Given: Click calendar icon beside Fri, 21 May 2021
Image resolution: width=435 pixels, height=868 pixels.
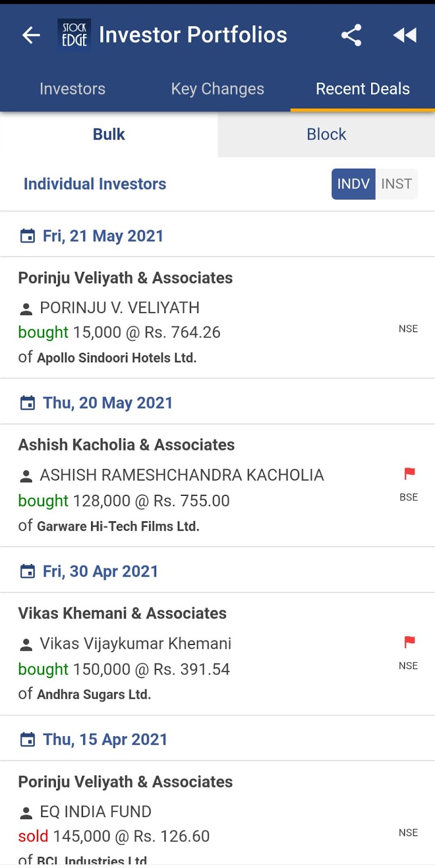Looking at the screenshot, I should (x=27, y=236).
